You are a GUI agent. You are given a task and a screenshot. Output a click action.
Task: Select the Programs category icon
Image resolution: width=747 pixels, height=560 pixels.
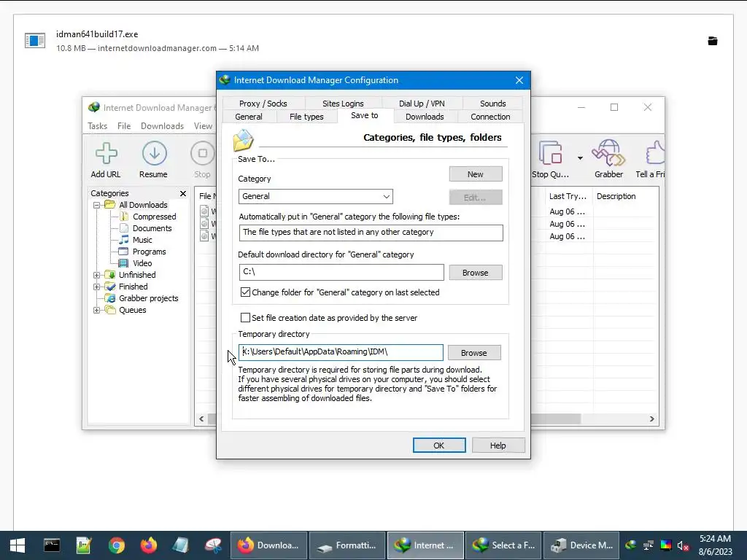click(123, 252)
